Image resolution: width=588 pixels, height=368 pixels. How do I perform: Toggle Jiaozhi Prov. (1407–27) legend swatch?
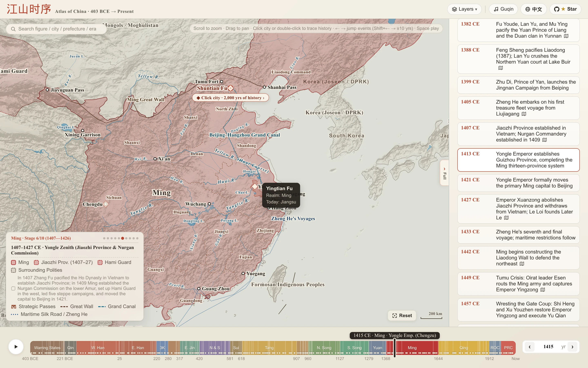pyautogui.click(x=36, y=262)
